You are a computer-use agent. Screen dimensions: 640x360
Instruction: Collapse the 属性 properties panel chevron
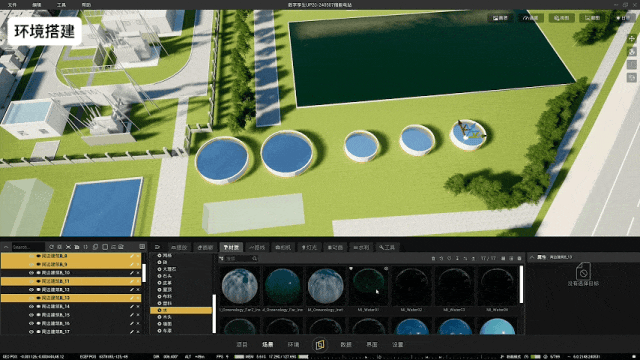click(x=532, y=257)
